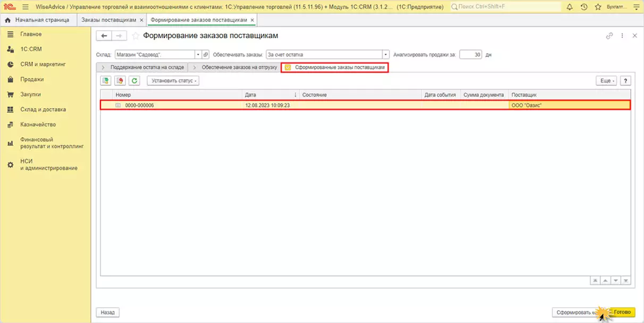Click the post document toolbar icon
This screenshot has width=644, height=323.
106,81
